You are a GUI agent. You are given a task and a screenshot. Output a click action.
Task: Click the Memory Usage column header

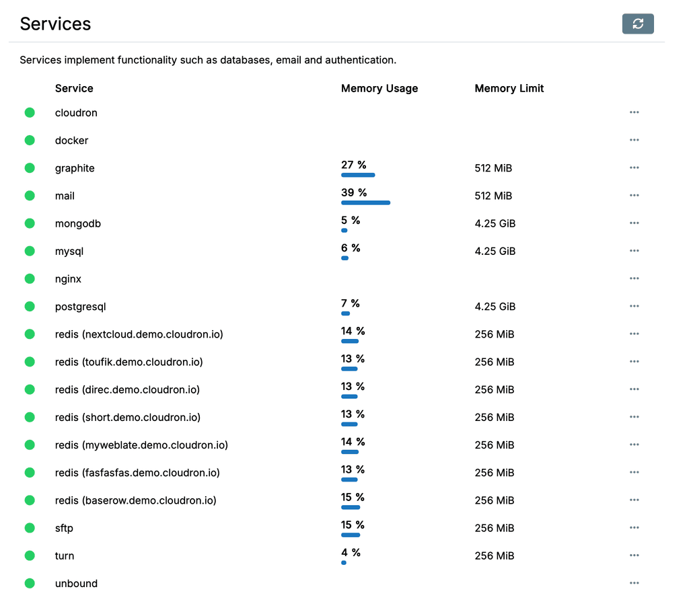click(379, 89)
